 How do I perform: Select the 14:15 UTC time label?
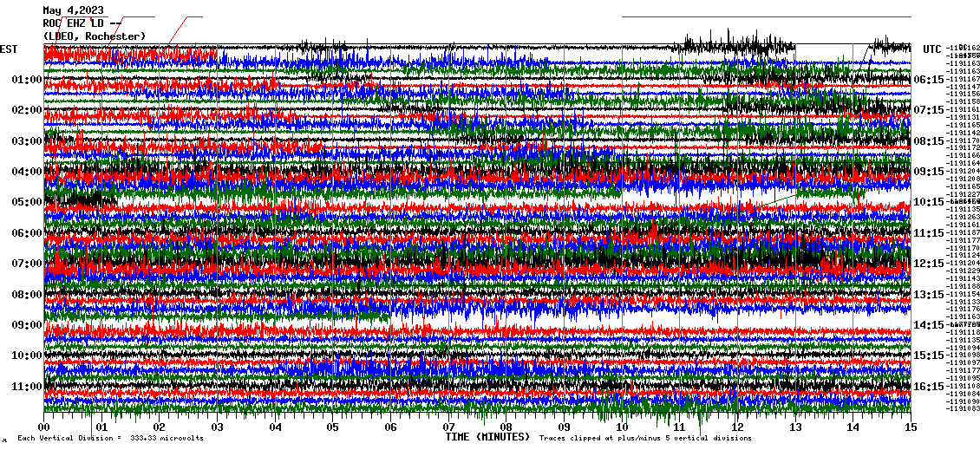coord(929,325)
